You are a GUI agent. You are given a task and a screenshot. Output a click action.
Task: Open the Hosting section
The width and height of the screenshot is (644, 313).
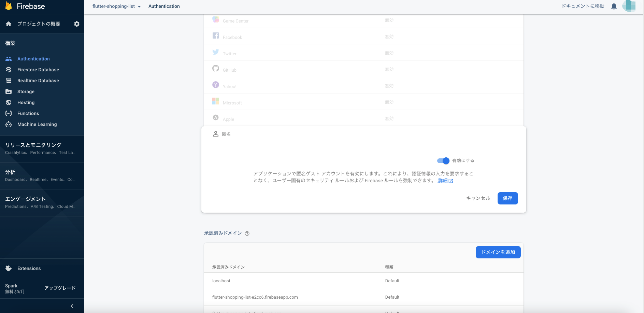click(x=9, y=102)
